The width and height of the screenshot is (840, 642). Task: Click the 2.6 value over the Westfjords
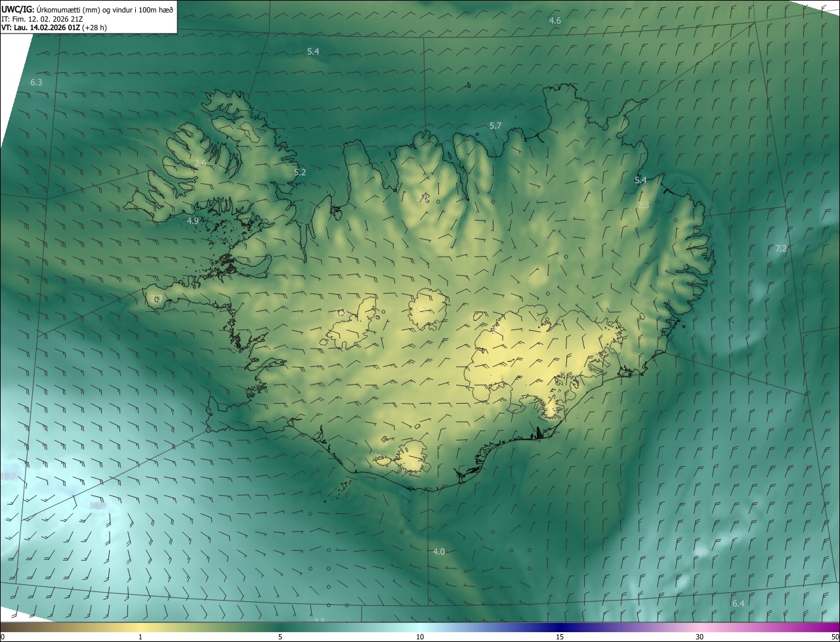[x=200, y=163]
